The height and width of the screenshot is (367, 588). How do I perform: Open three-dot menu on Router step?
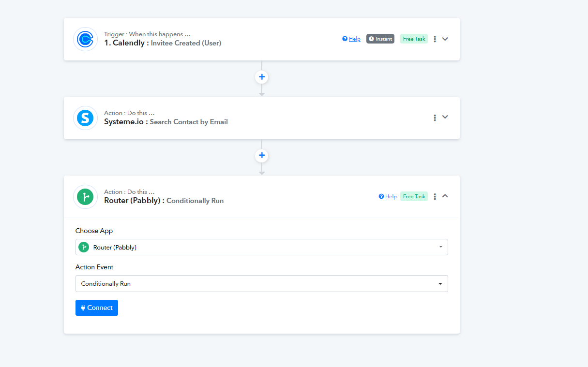pos(435,196)
